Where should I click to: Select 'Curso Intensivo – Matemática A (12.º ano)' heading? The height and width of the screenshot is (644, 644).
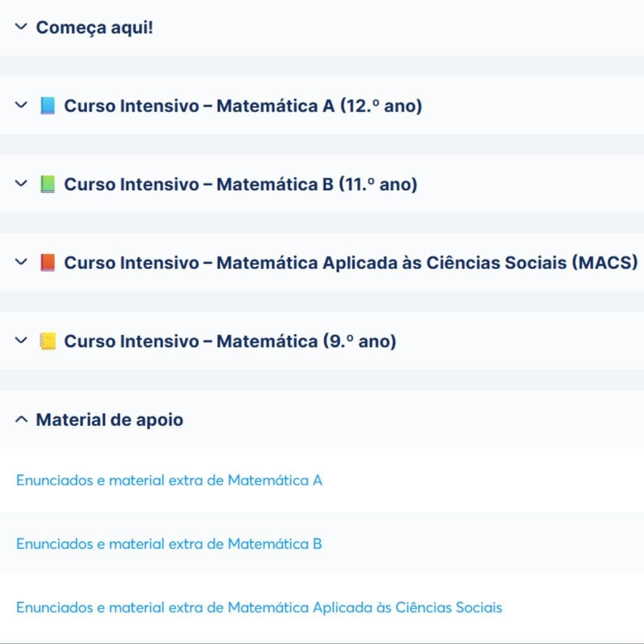point(243,106)
